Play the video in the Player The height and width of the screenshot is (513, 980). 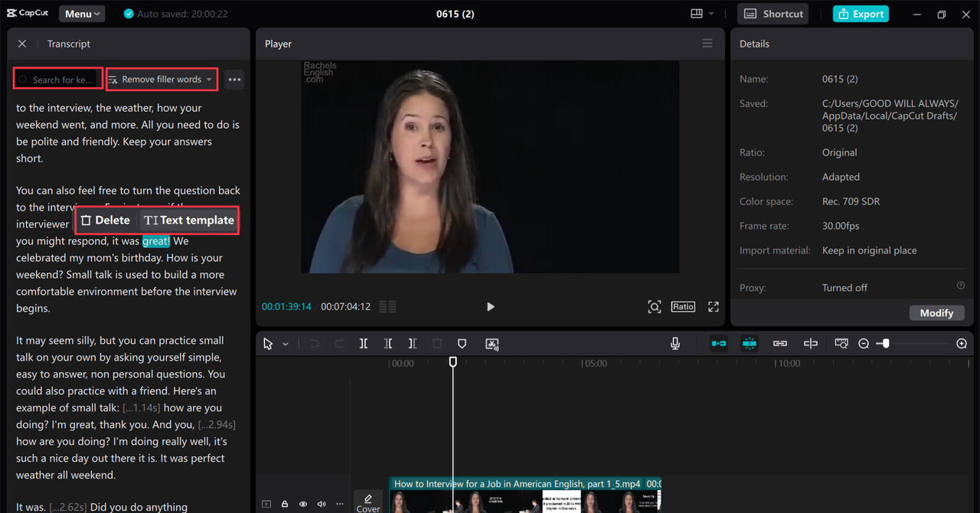pyautogui.click(x=491, y=306)
